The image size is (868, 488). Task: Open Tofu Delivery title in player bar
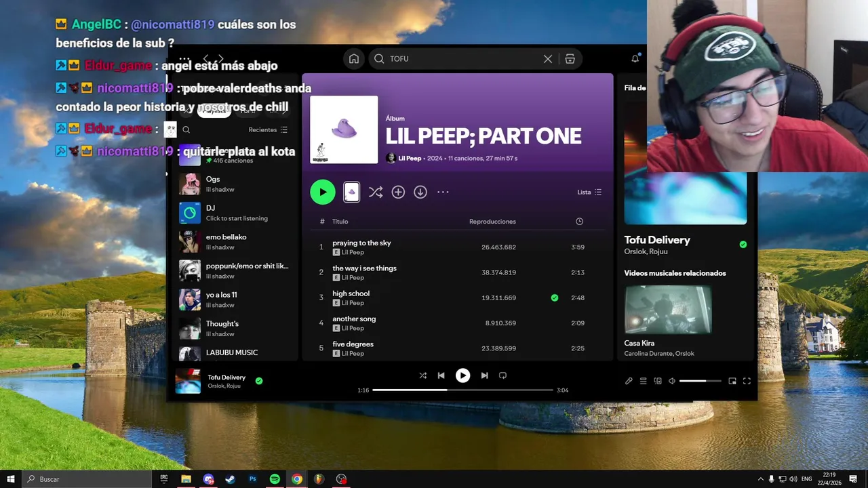226,378
